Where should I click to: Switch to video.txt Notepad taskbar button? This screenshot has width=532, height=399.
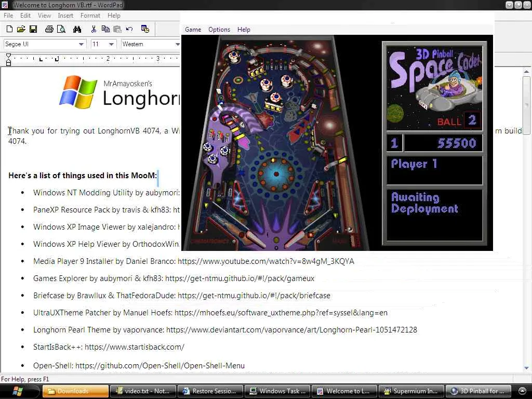coord(143,391)
